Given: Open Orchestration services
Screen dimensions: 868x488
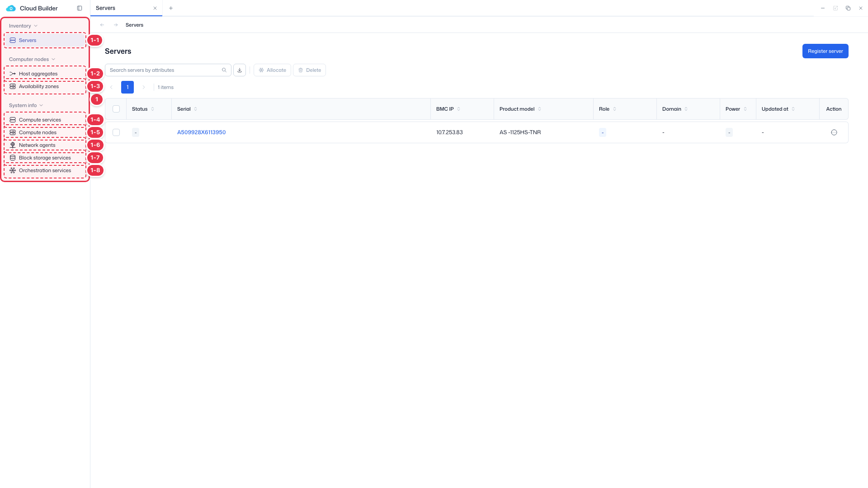Looking at the screenshot, I should coord(45,170).
